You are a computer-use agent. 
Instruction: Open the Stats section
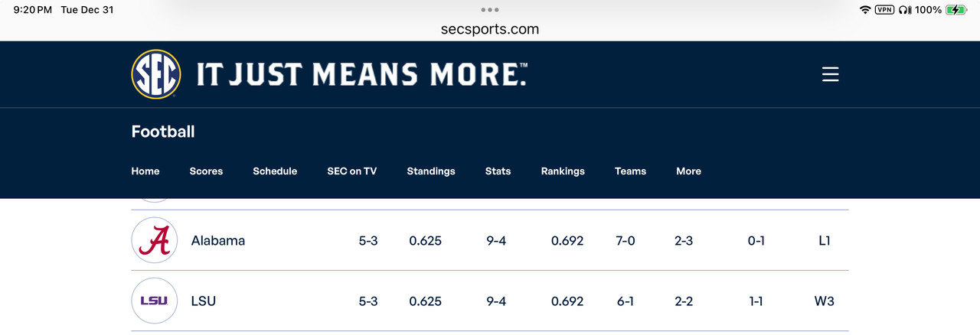coord(498,171)
